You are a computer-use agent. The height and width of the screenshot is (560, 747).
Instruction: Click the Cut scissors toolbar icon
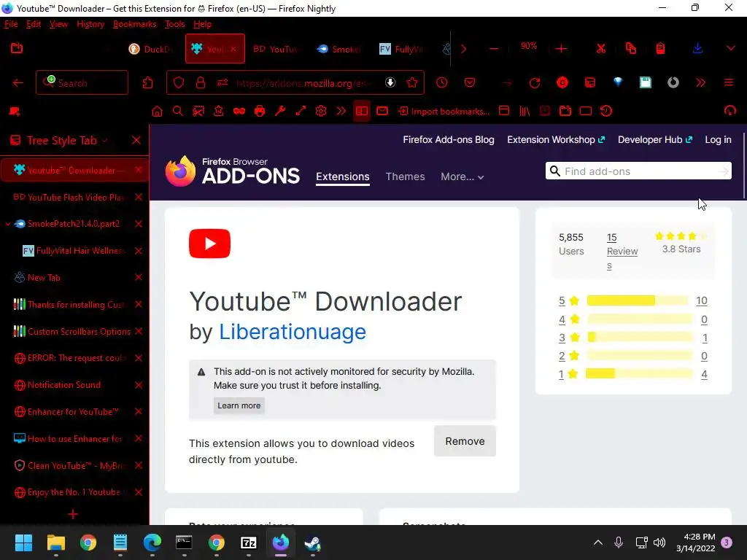(x=601, y=49)
